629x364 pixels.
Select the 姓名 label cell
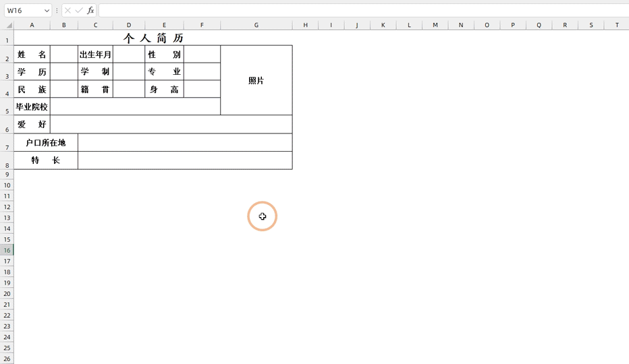pos(32,55)
